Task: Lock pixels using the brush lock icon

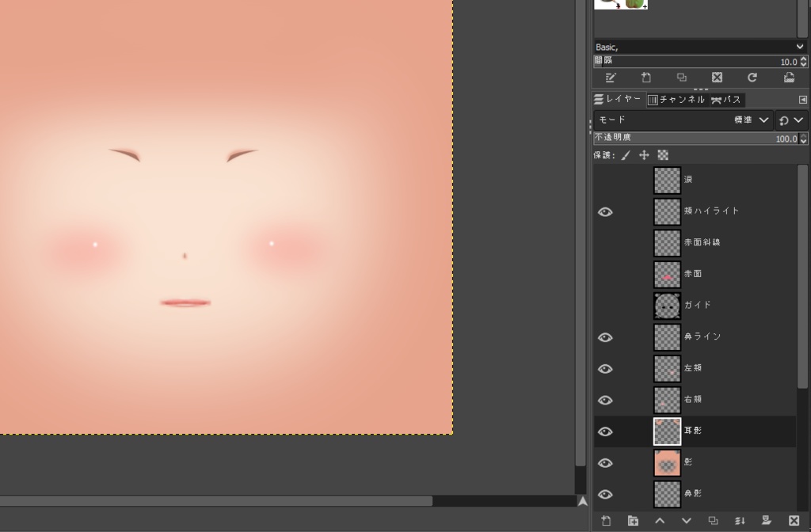Action: [626, 155]
